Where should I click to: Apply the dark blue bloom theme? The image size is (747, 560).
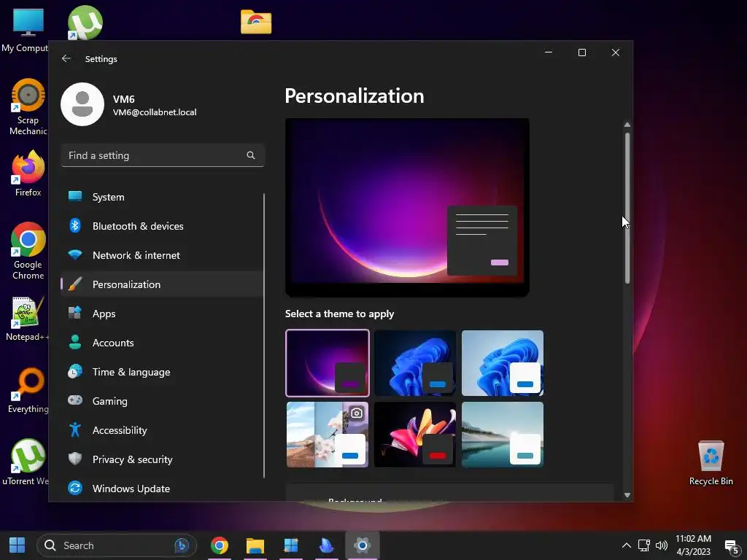point(415,363)
